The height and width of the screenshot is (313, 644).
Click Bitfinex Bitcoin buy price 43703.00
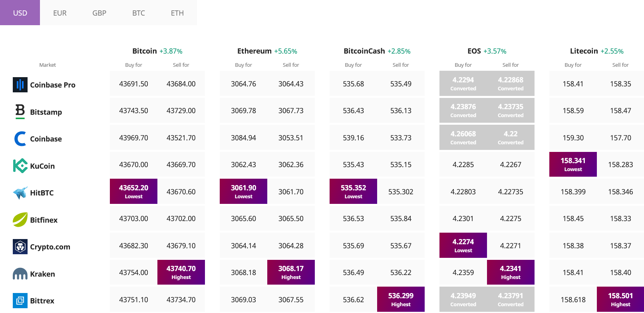[x=133, y=219]
